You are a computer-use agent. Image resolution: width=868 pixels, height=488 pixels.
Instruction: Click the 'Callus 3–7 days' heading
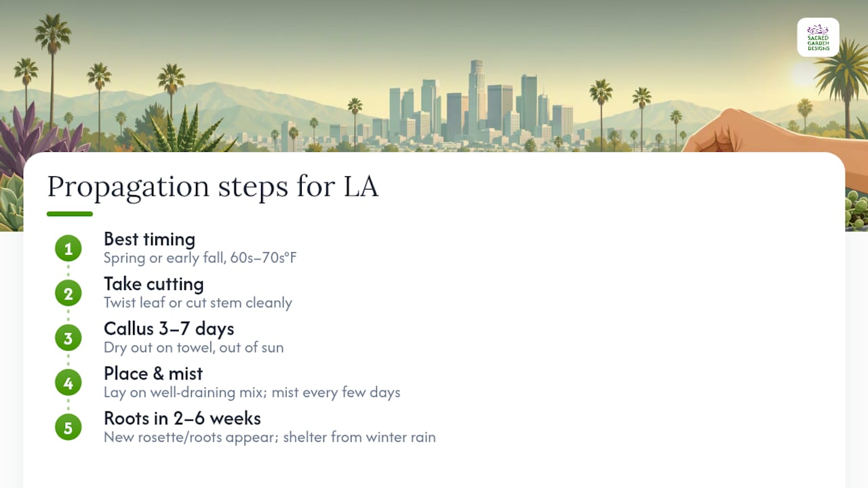169,329
